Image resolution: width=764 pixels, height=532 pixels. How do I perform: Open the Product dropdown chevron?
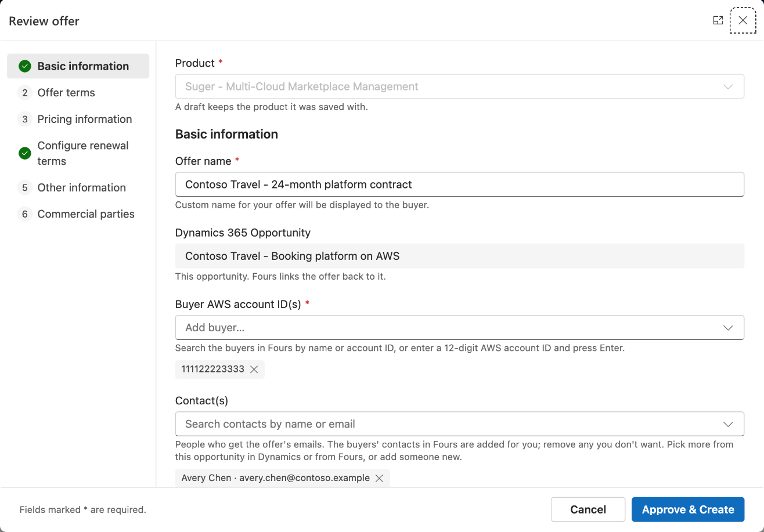728,86
